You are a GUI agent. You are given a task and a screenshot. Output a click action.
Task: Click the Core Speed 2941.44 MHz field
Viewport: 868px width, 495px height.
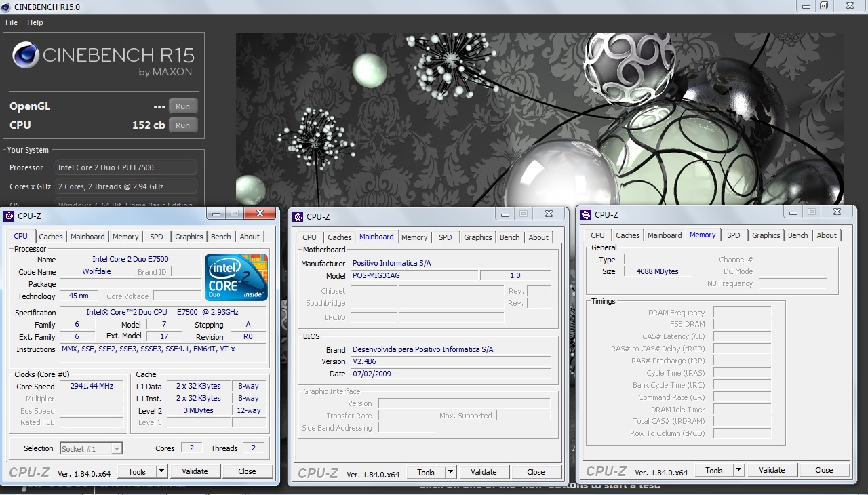(x=92, y=386)
